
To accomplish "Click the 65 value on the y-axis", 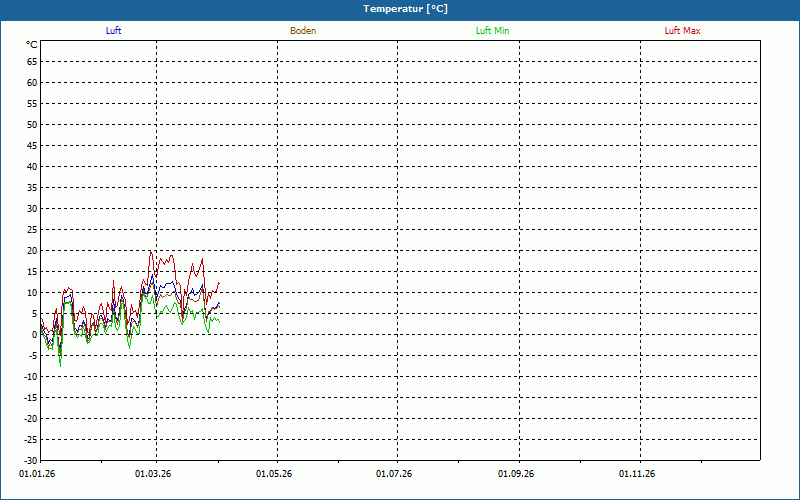I will pyautogui.click(x=32, y=61).
